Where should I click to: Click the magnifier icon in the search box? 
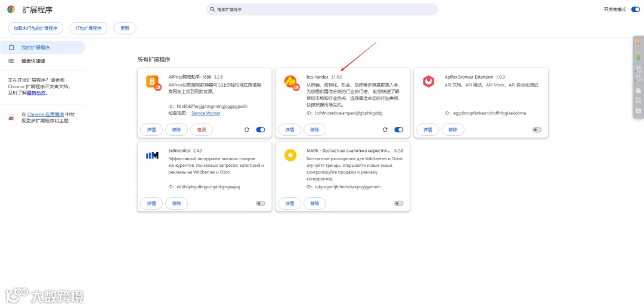point(212,10)
